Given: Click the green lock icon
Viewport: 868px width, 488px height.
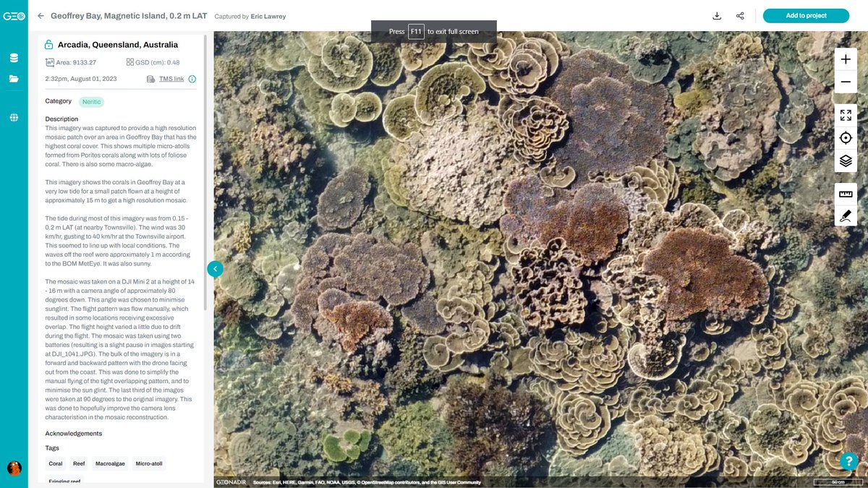Looking at the screenshot, I should coord(49,44).
